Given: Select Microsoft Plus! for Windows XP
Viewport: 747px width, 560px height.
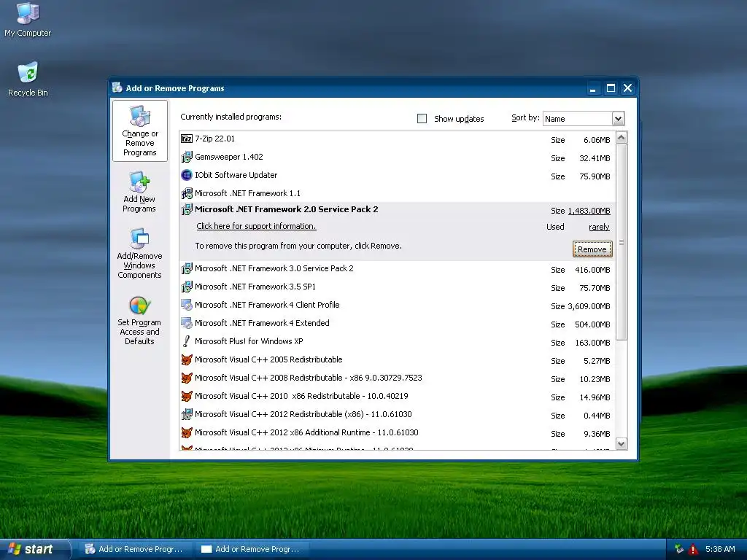Looking at the screenshot, I should [398, 342].
